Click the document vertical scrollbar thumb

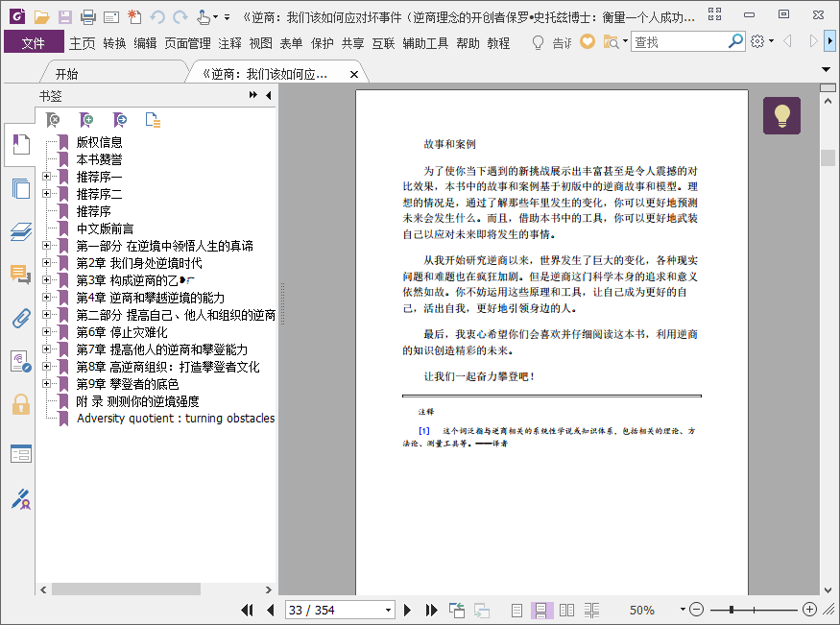[828, 157]
